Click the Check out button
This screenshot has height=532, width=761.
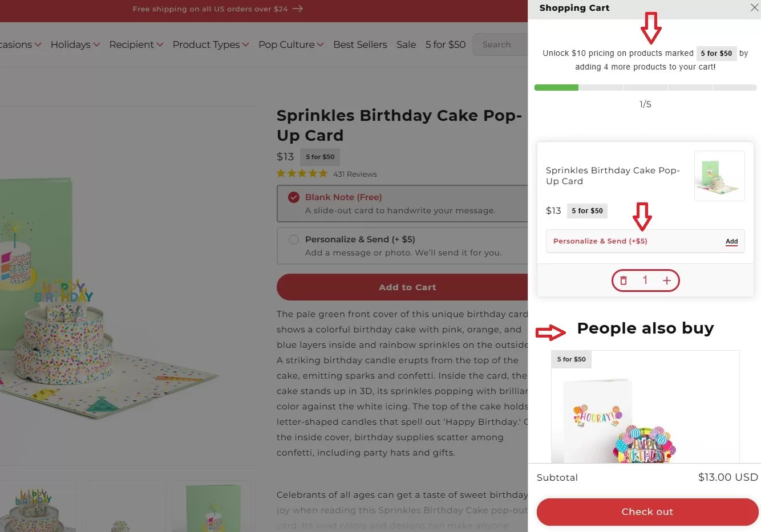(x=647, y=512)
